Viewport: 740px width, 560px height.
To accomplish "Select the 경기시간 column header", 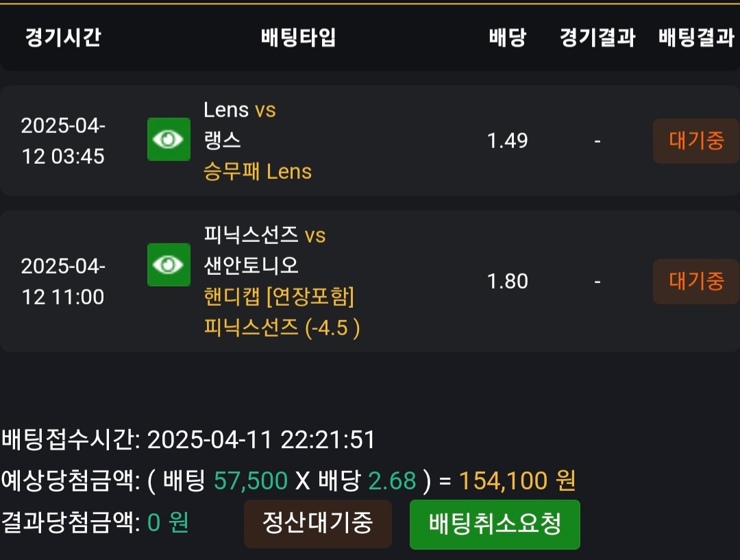I will pos(63,37).
